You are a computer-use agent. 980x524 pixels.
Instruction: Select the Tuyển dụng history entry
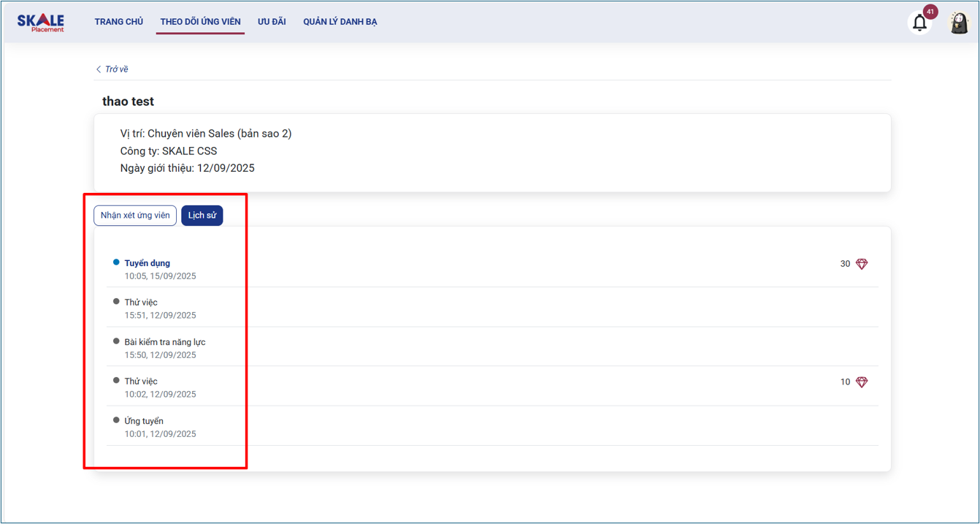click(x=148, y=263)
